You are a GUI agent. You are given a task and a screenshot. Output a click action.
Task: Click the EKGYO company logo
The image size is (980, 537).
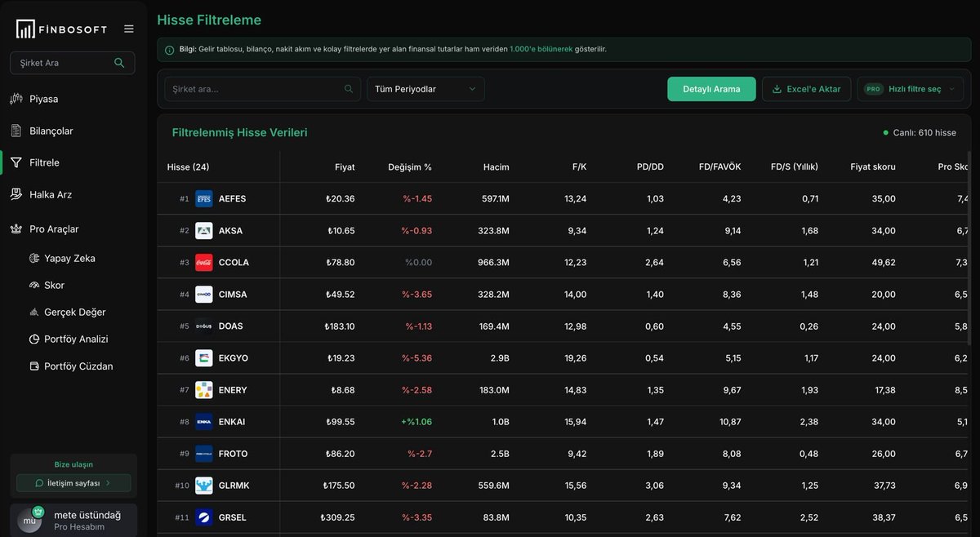tap(204, 358)
